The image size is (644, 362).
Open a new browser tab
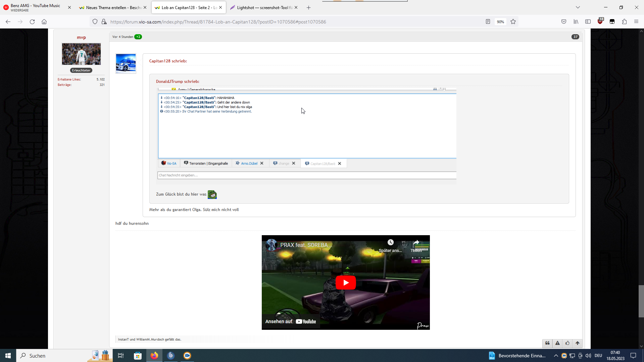click(x=308, y=7)
